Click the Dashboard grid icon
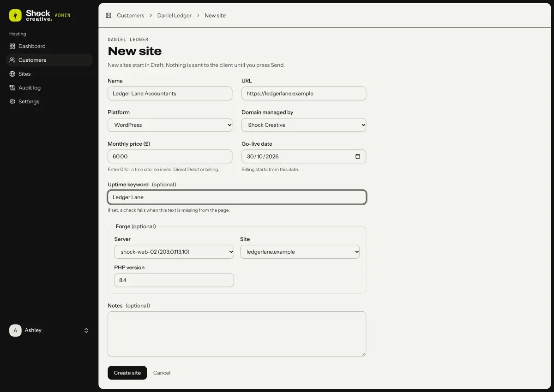Viewport: 554px width, 392px height. pos(12,46)
